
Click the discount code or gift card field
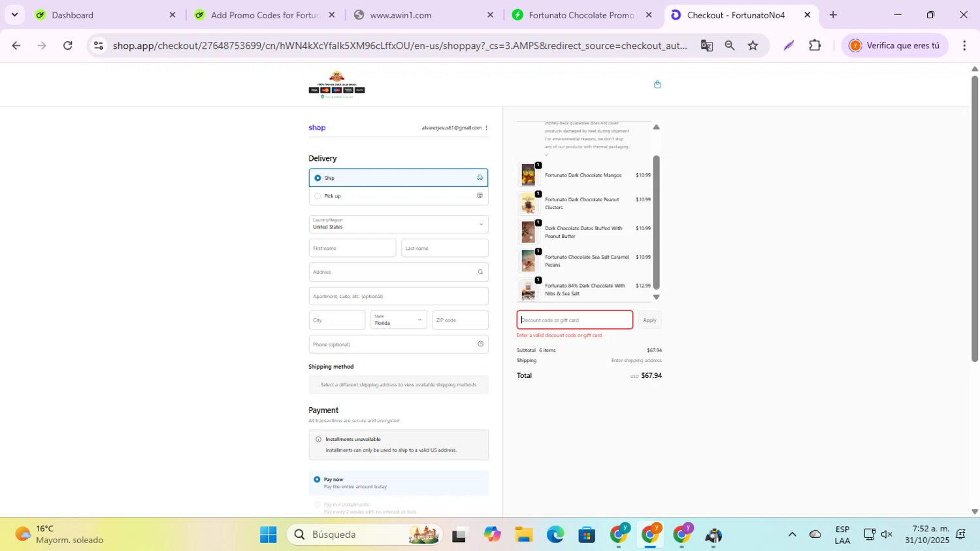575,320
